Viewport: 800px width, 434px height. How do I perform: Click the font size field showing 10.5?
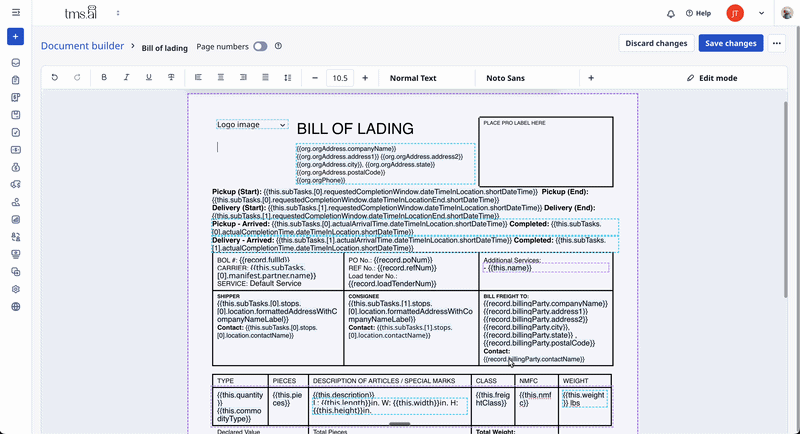[x=340, y=78]
